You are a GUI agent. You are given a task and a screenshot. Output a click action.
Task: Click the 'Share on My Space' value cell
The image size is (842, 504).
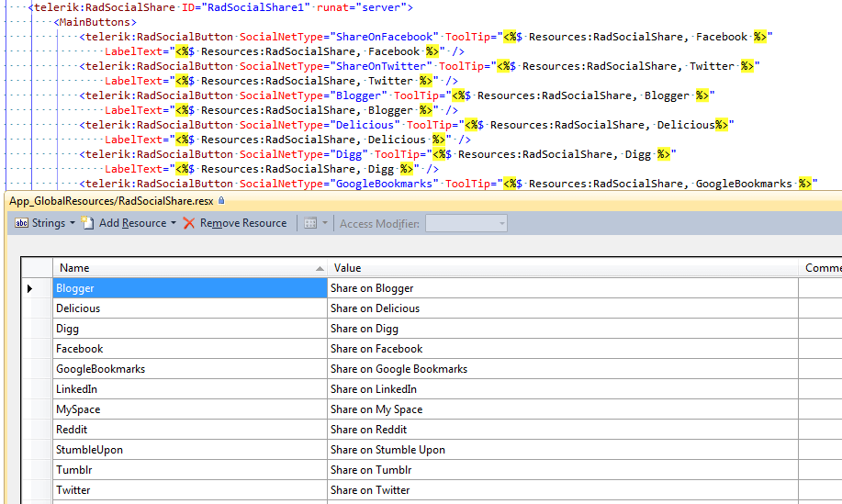[x=562, y=409]
